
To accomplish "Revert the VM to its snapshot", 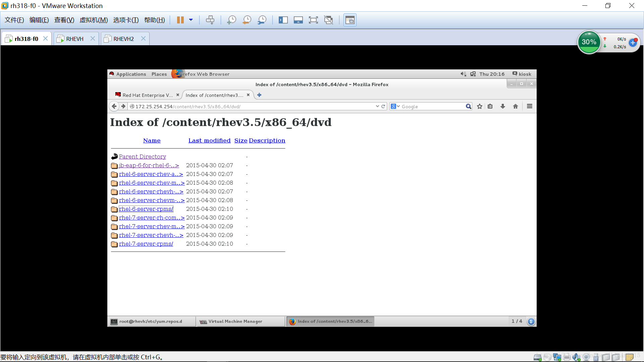I will (247, 20).
